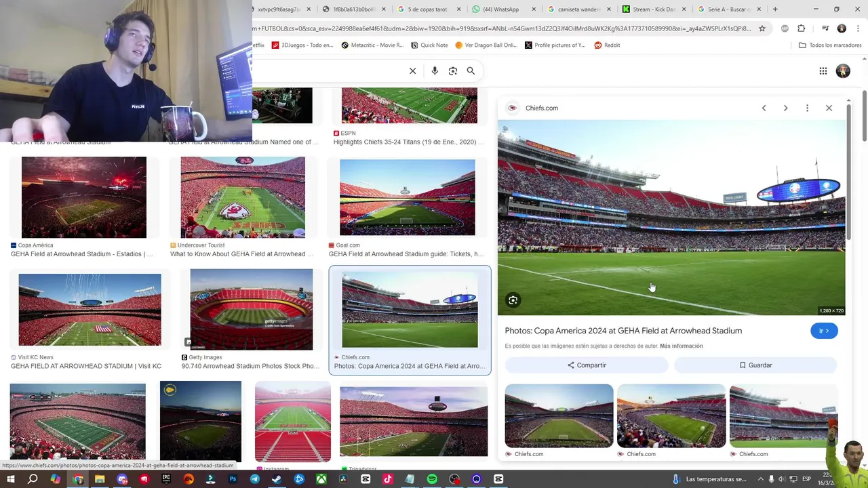Open Xbox app from the taskbar

coord(321,479)
